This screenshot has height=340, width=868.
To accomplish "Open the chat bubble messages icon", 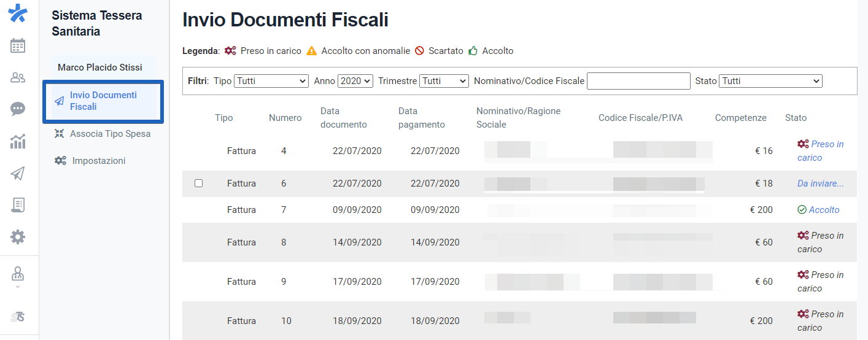I will (x=18, y=109).
